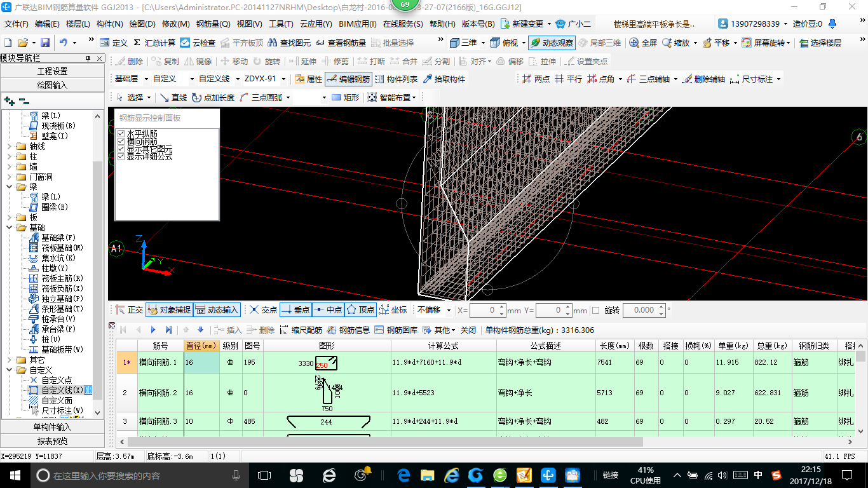
Task: Toggle 垂点 perpendicular snap
Action: [x=295, y=310]
